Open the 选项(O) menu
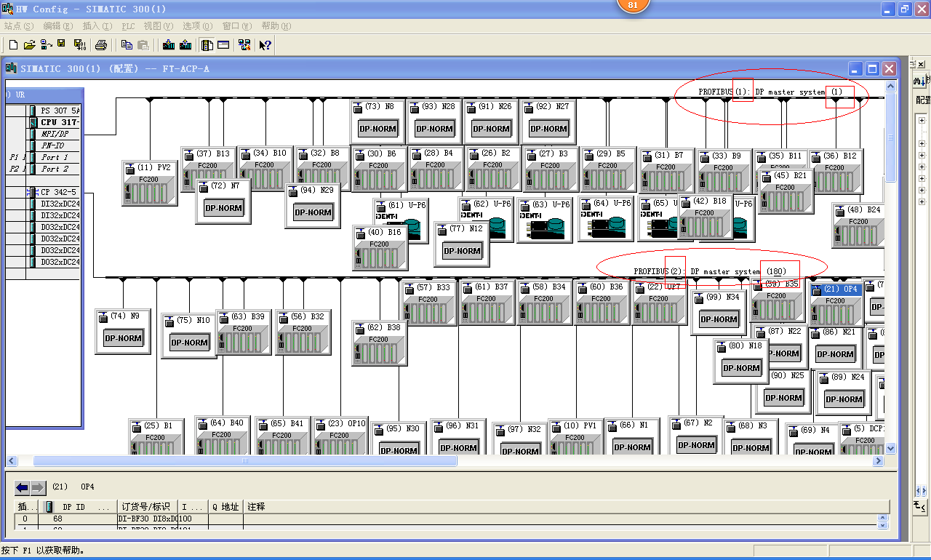This screenshot has width=931, height=560. [198, 26]
